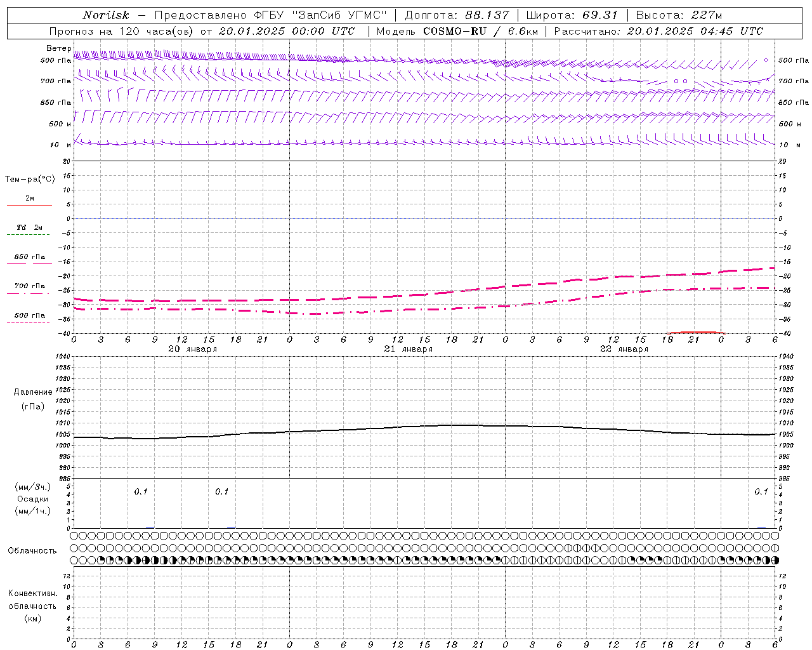The image size is (812, 650).
Task: Click '500 гПа' entry in temperature legend
Action: (x=30, y=315)
